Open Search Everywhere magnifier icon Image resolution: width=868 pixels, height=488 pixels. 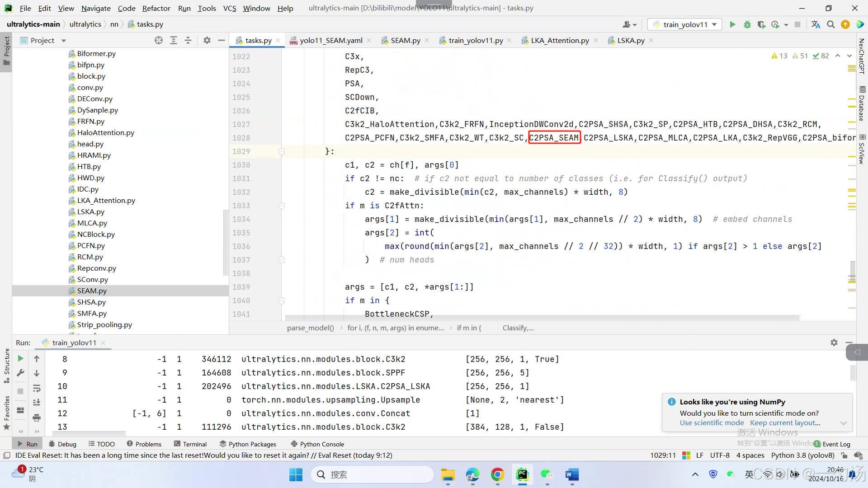coord(830,24)
